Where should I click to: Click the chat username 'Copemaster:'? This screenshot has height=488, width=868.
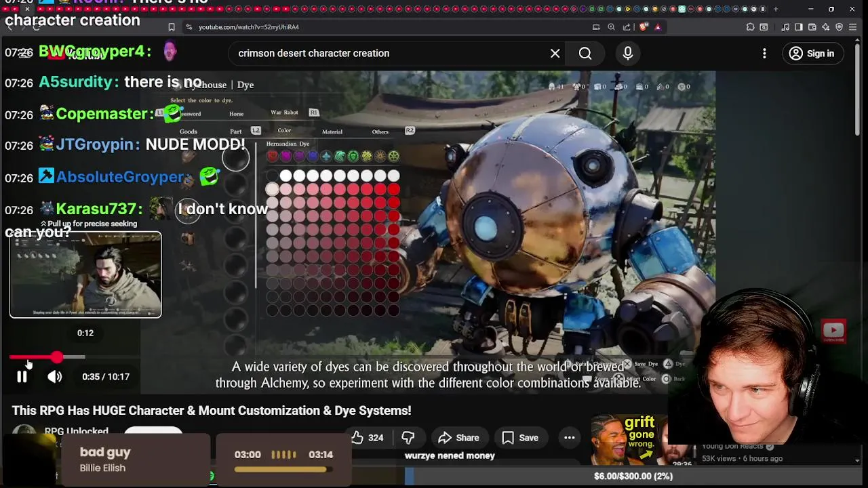coord(105,114)
